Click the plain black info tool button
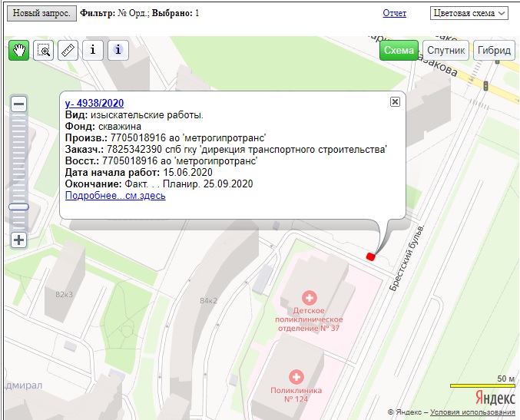Screen dimensions: 520x420 pos(93,51)
